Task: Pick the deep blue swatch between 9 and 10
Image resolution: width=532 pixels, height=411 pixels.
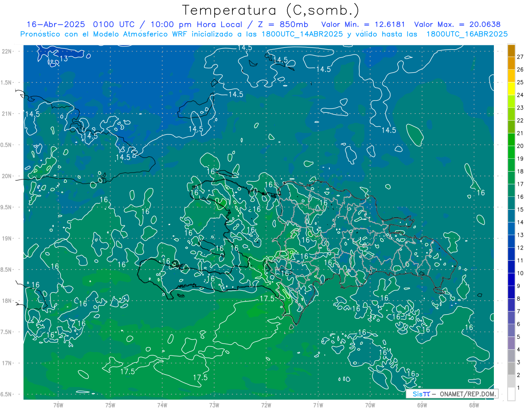Action: click(x=511, y=279)
